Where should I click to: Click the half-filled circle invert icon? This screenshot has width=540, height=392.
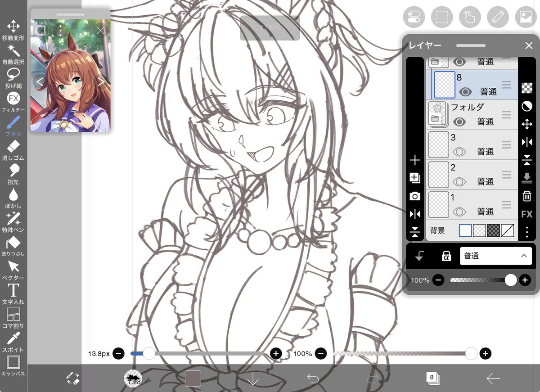(526, 106)
